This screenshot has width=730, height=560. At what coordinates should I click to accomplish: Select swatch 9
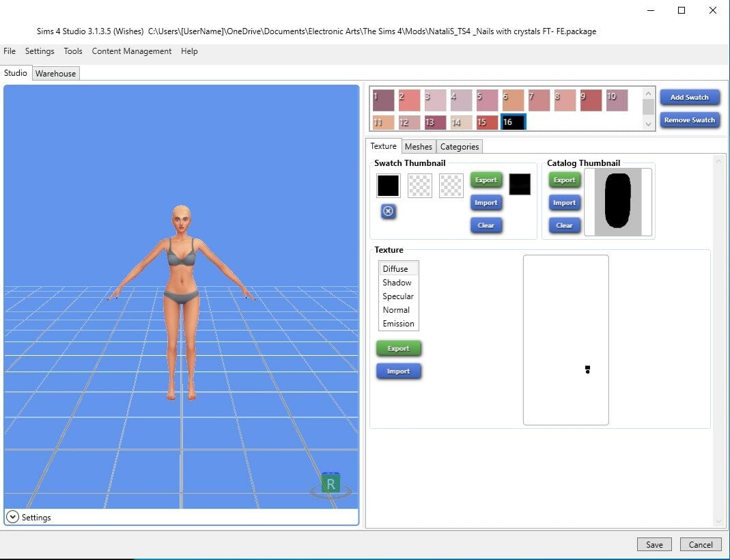[x=591, y=100]
